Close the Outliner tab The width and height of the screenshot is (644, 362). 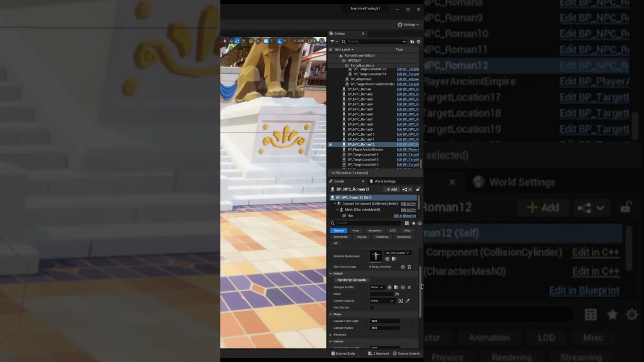click(363, 34)
